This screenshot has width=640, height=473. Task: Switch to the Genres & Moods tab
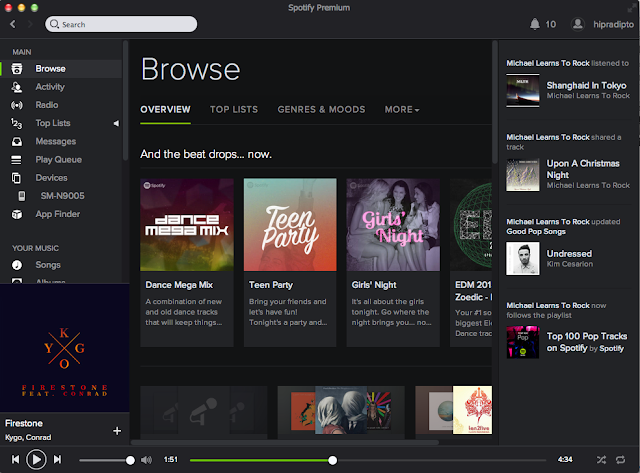(x=321, y=109)
